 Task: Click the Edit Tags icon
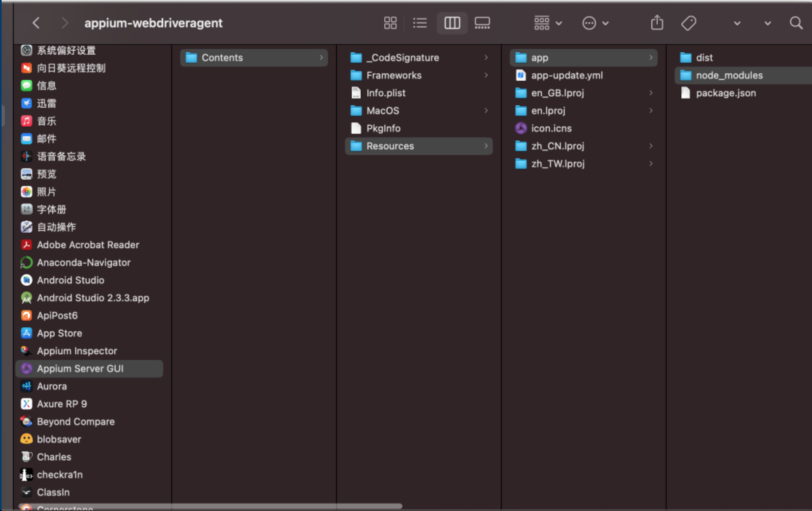tap(689, 23)
